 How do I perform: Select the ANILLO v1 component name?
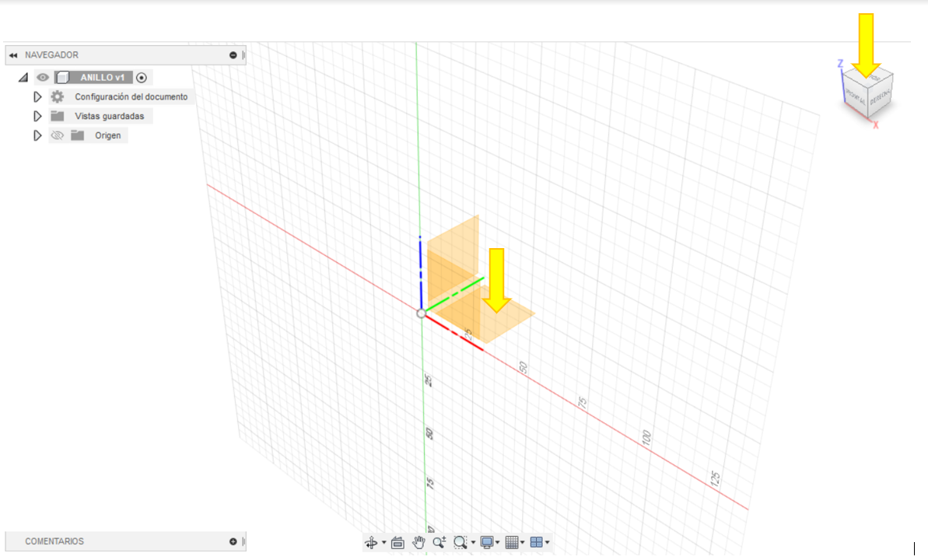tap(103, 78)
